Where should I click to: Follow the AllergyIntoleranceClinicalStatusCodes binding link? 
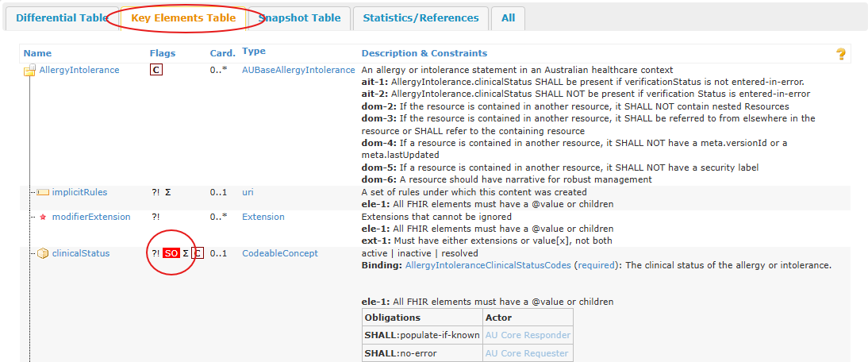(488, 266)
